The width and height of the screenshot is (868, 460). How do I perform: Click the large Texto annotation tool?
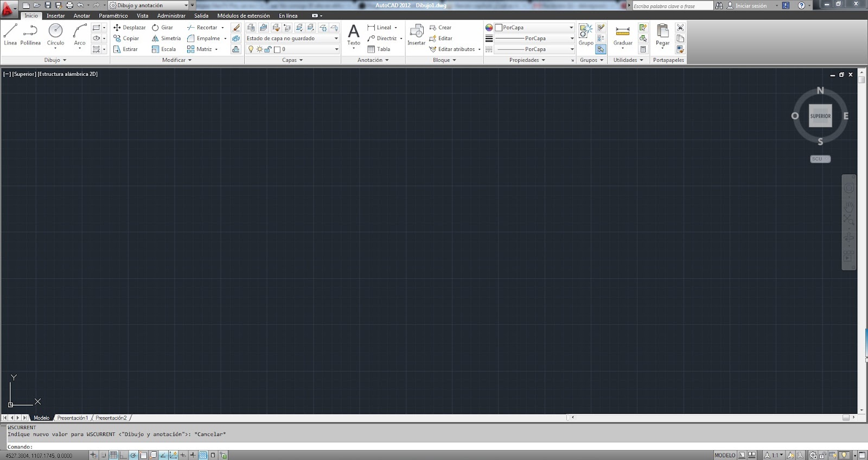click(x=354, y=35)
